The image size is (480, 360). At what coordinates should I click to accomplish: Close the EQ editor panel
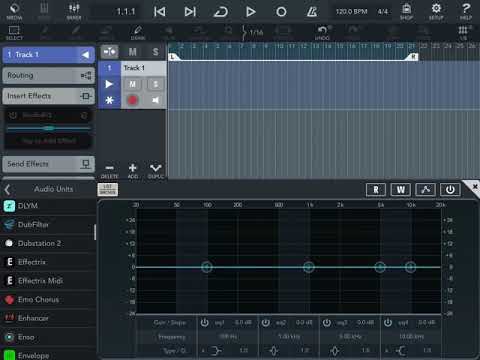tap(474, 187)
